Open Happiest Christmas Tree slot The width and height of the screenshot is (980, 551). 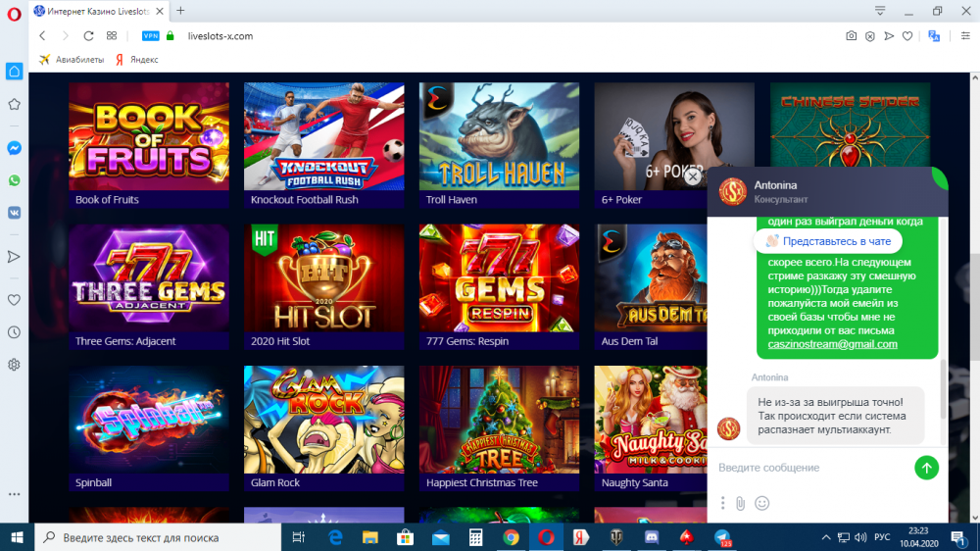(500, 428)
